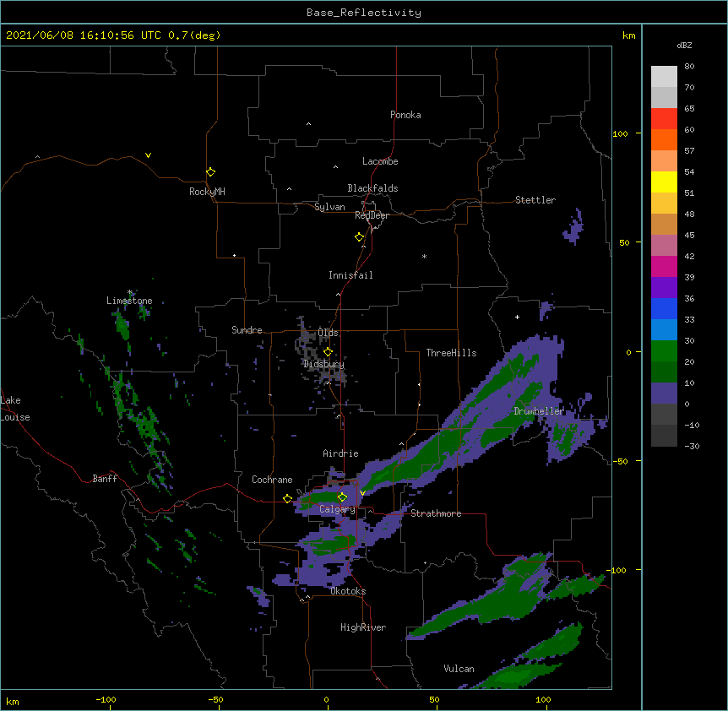The width and height of the screenshot is (728, 711).
Task: Click the Base_Reflectivity title text
Action: [364, 13]
